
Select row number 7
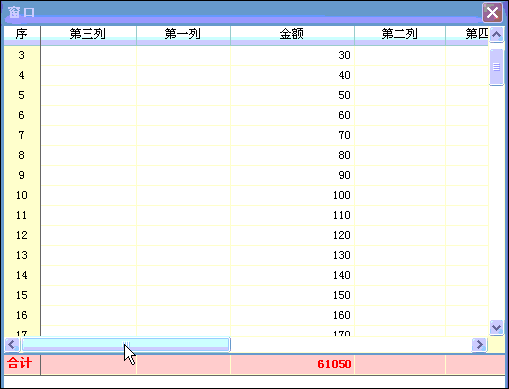(22, 135)
